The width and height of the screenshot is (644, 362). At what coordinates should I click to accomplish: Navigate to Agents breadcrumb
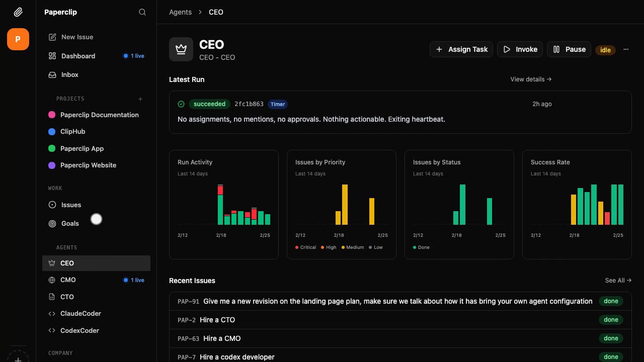[x=180, y=12]
